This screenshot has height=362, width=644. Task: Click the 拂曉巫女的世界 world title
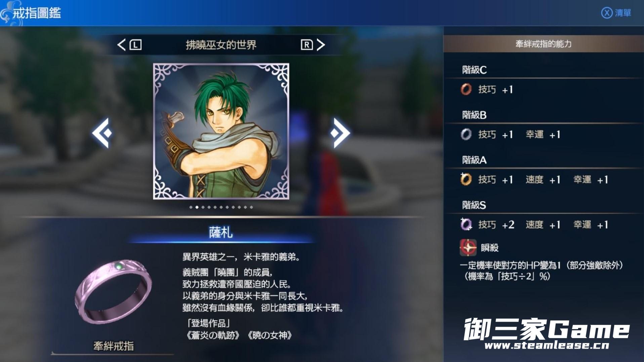pos(221,45)
